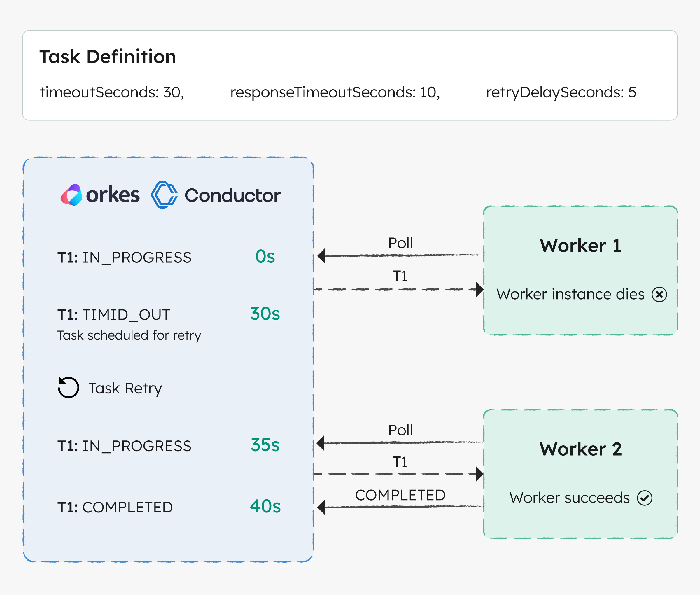Click the COMPLETED arrowhead pointing to Conductor
This screenshot has height=595, width=700.
point(321,507)
